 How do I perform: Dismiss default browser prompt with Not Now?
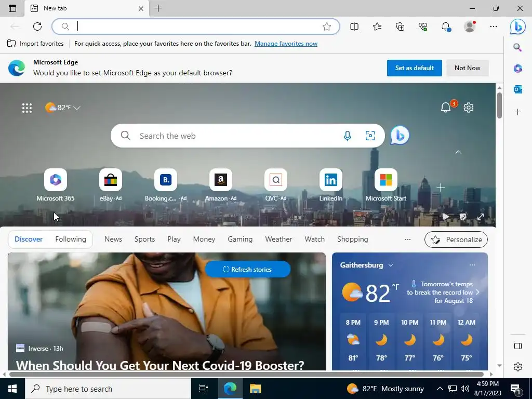pyautogui.click(x=467, y=68)
